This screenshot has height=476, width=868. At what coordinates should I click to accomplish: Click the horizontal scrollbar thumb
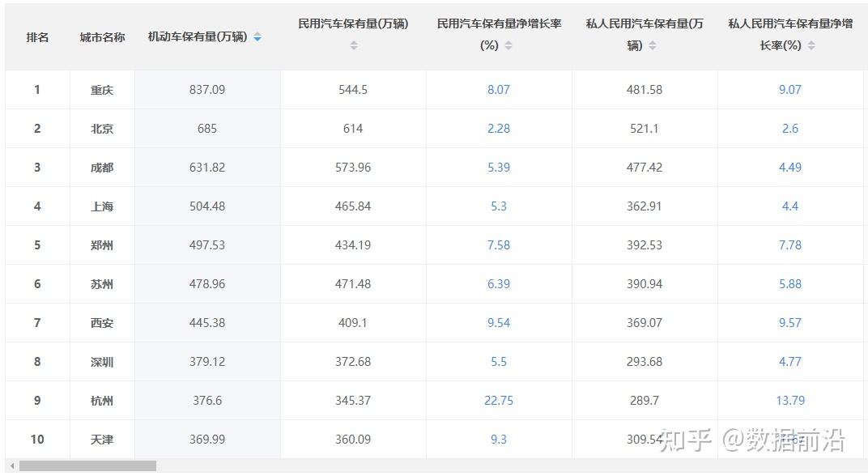[87, 466]
